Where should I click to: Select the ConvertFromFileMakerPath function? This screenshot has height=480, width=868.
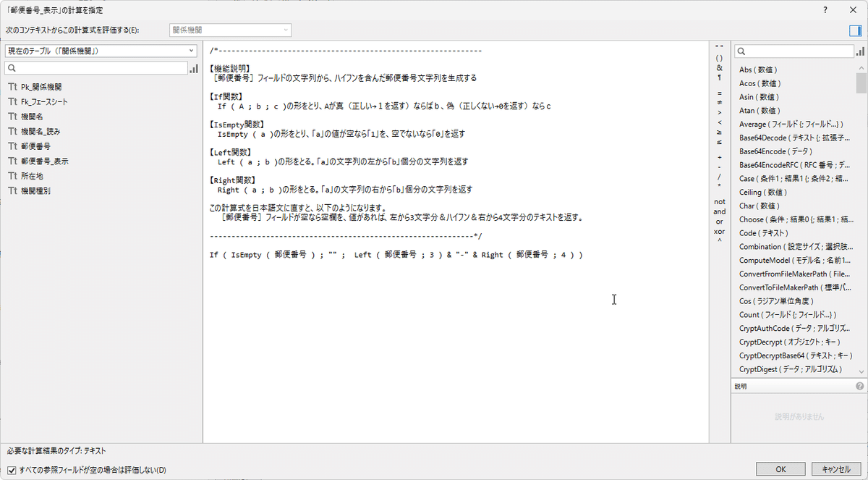tap(795, 274)
